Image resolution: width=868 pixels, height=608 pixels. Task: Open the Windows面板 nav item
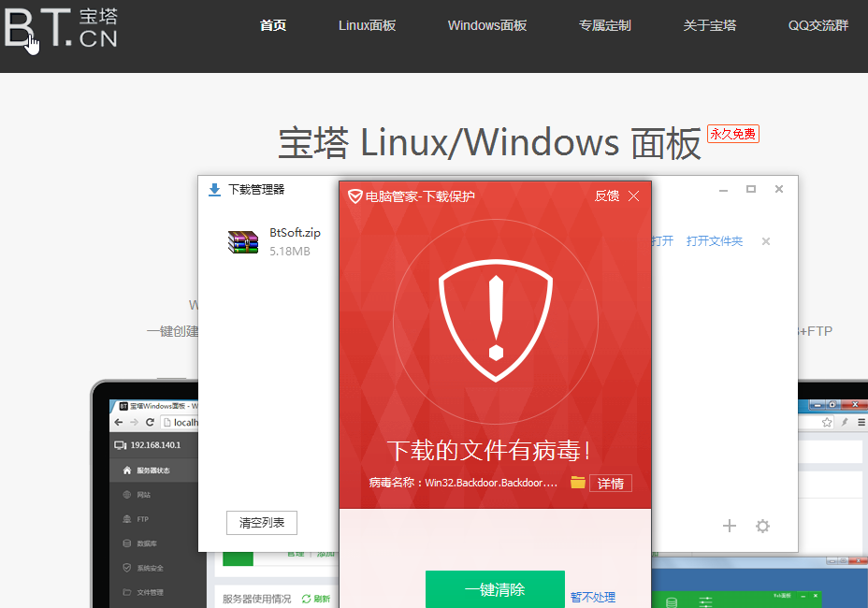point(487,25)
